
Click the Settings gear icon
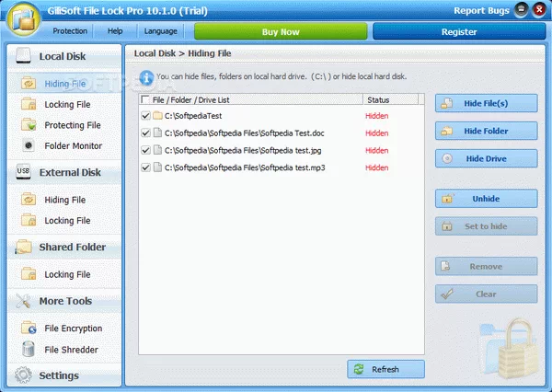point(23,375)
